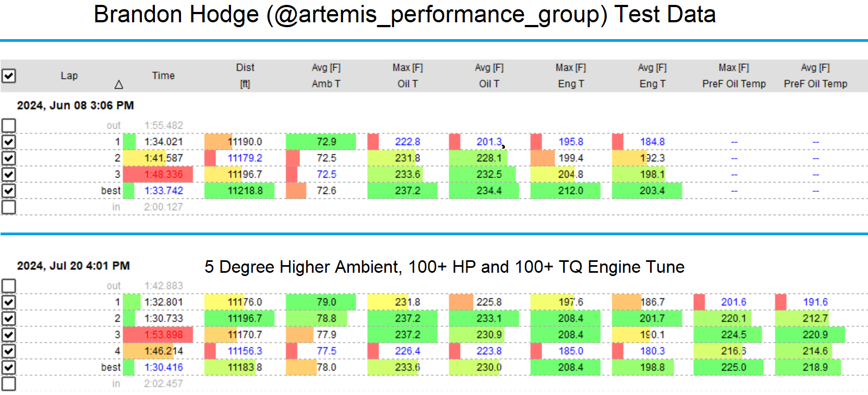The image size is (868, 395).
Task: Click the sort triangle beside the Lap header
Action: [x=118, y=85]
